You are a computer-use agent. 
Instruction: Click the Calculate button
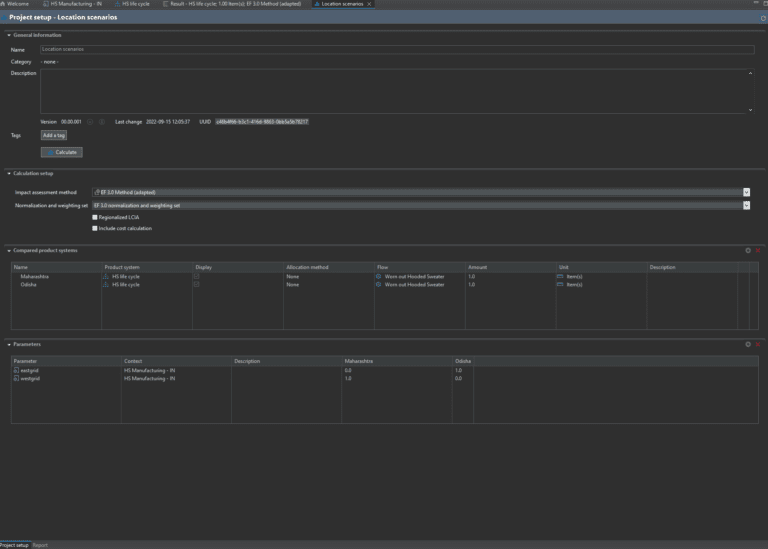pyautogui.click(x=62, y=152)
